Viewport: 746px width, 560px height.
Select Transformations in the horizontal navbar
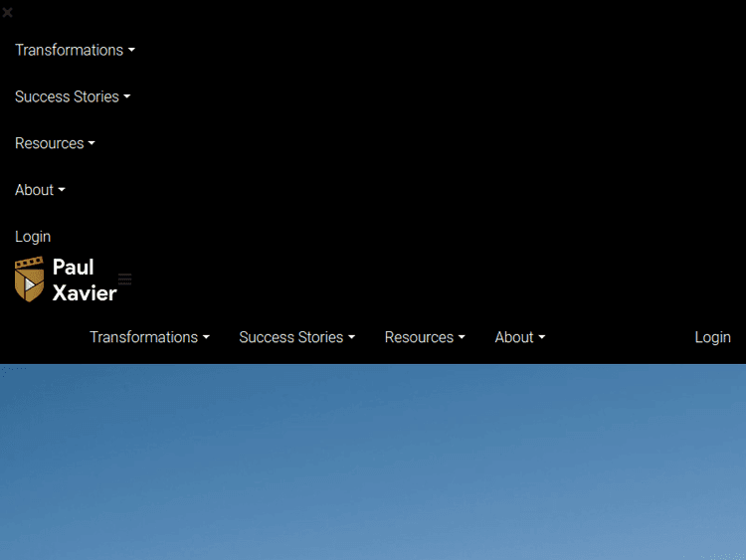143,337
